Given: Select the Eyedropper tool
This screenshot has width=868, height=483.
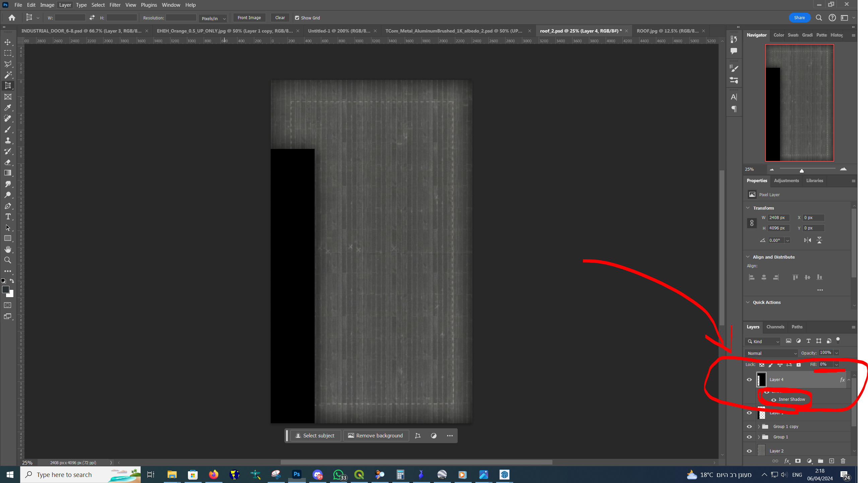Looking at the screenshot, I should (7, 108).
